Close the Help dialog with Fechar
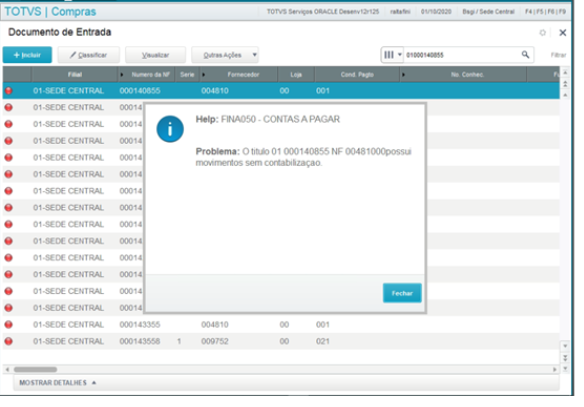Screen dimensions: 584x407 tap(402, 293)
